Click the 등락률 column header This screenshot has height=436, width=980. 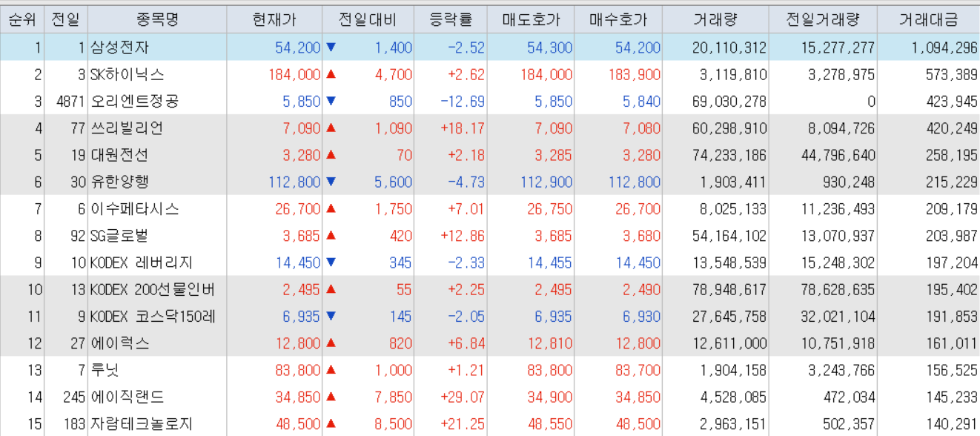pos(451,20)
